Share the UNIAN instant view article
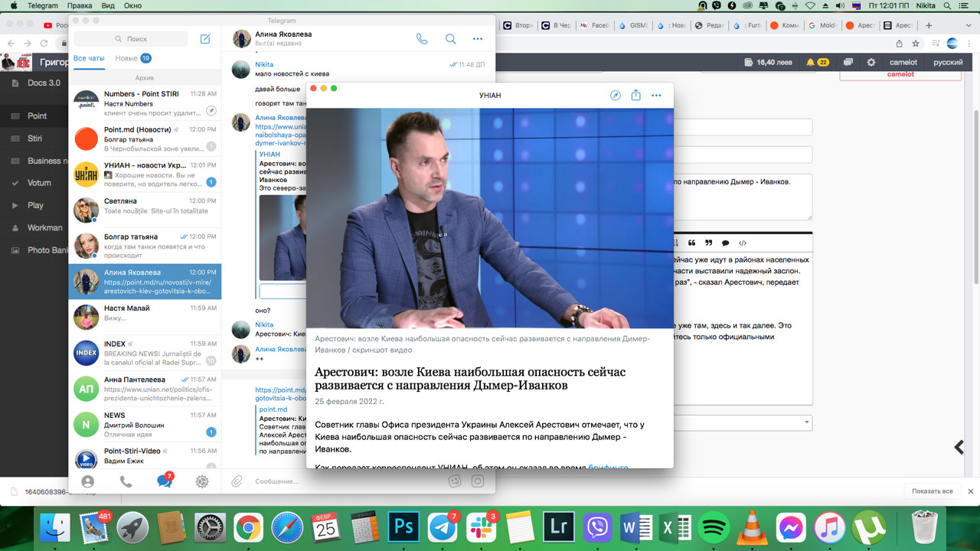Viewport: 980px width, 551px height. tap(635, 96)
